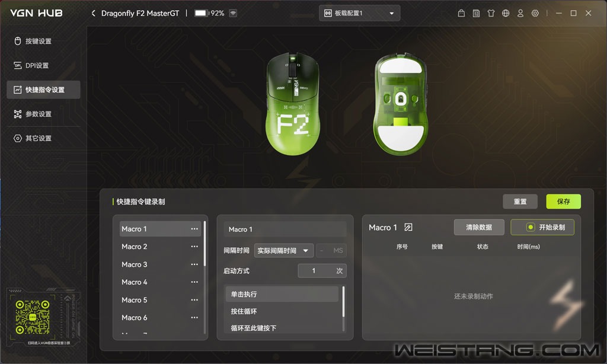
Task: Open the skin shirt icon in the top bar
Action: pos(491,13)
